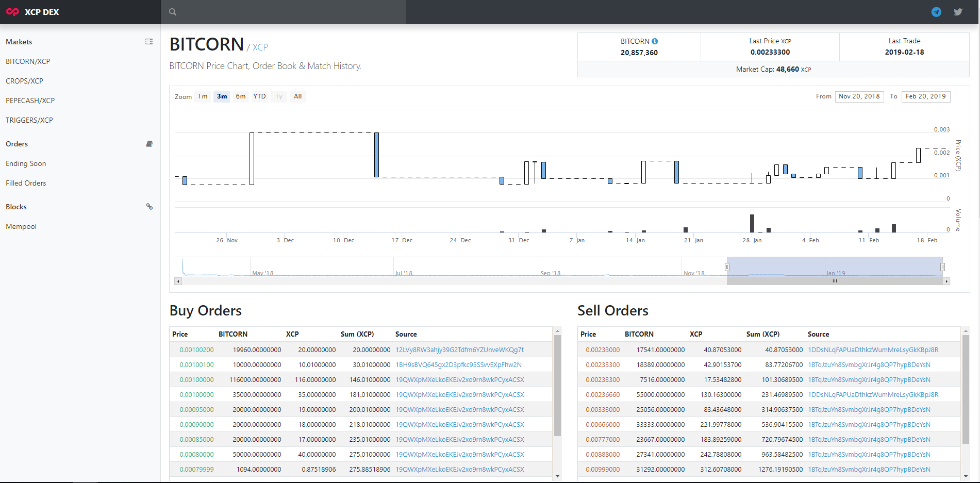The width and height of the screenshot is (980, 483).
Task: Open buy source 12LVy8RW3ahjy39G2Tdfm6YZUnveWKQg7t
Action: [x=460, y=349]
